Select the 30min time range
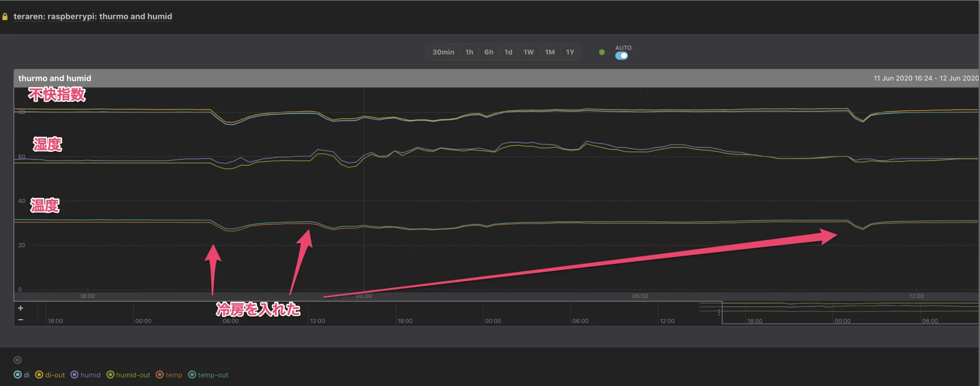 click(443, 52)
